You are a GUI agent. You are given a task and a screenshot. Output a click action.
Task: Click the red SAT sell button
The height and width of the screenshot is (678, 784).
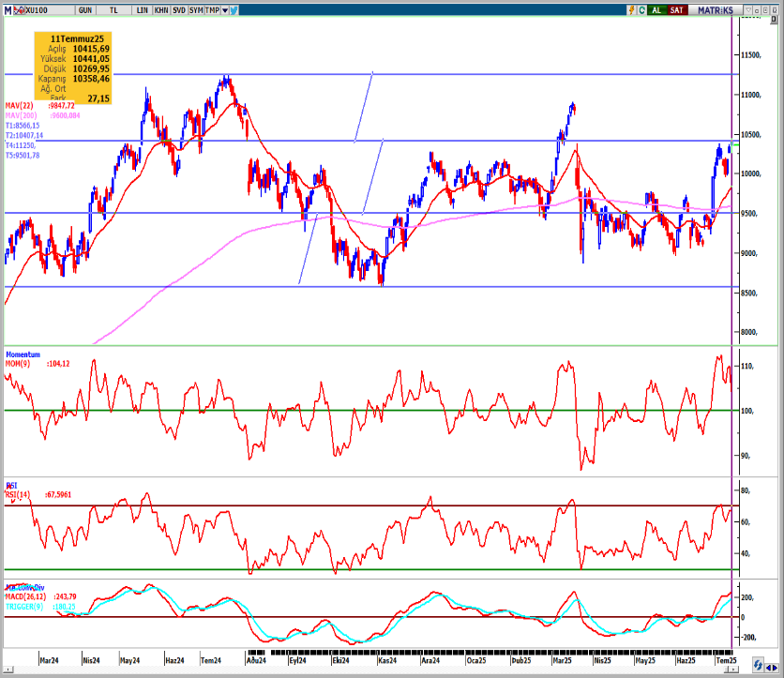point(676,10)
